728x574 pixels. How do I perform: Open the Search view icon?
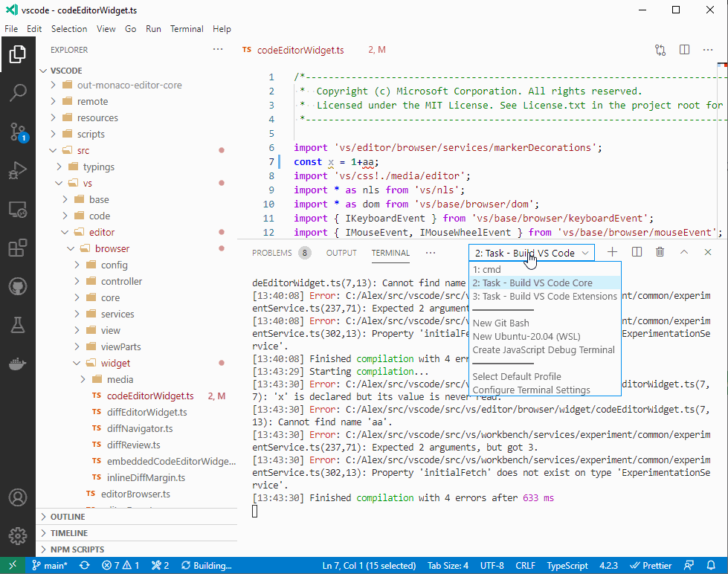point(18,93)
